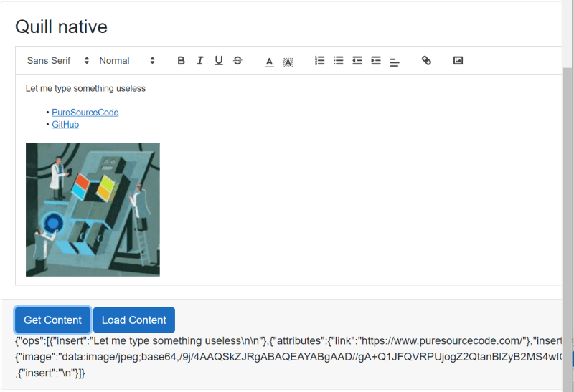Toggle strikethrough formatting
This screenshot has height=392, width=574.
pos(237,60)
